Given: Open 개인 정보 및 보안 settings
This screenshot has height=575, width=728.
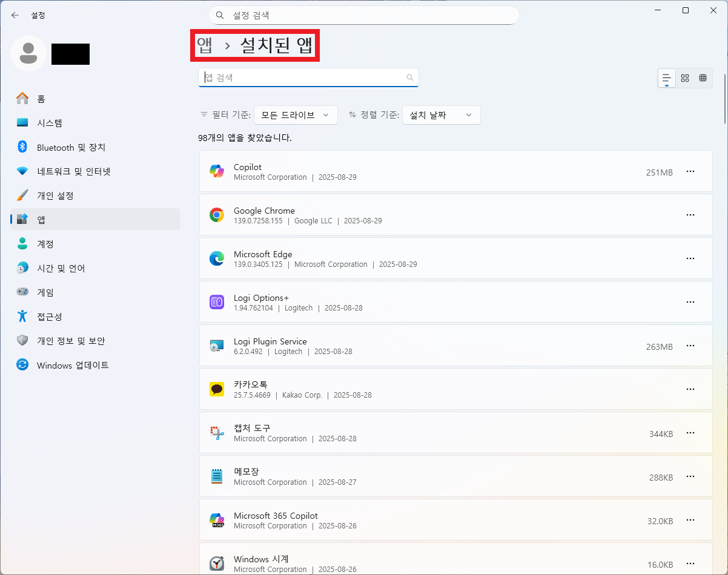Looking at the screenshot, I should (95, 341).
